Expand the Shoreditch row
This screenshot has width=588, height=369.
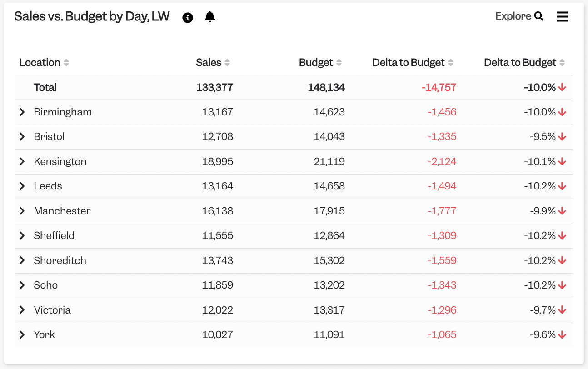click(x=22, y=260)
